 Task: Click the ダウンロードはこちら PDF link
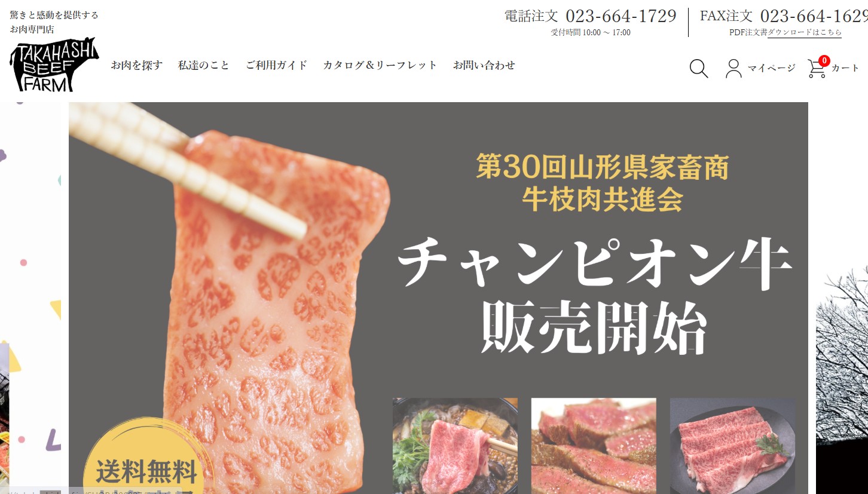click(805, 32)
